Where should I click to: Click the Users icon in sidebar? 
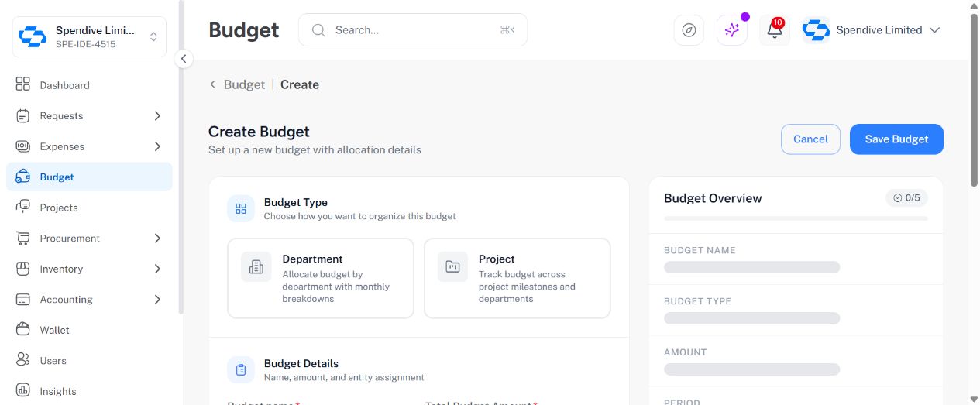click(23, 360)
